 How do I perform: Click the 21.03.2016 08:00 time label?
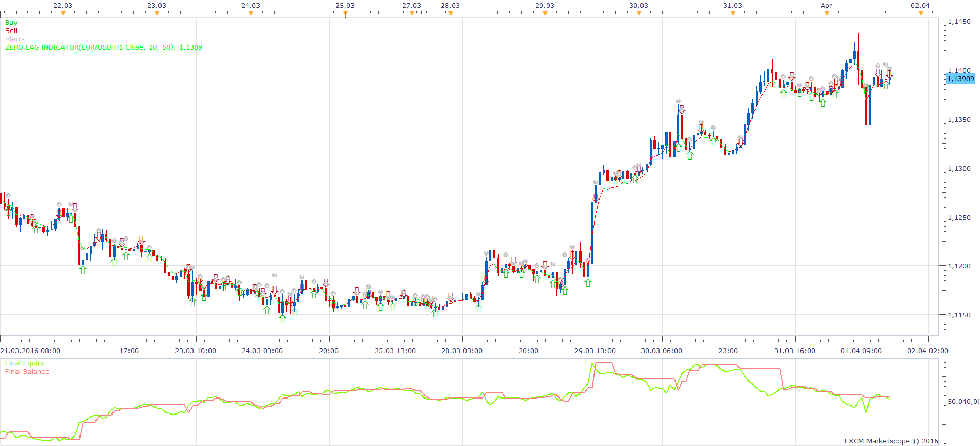(x=30, y=351)
